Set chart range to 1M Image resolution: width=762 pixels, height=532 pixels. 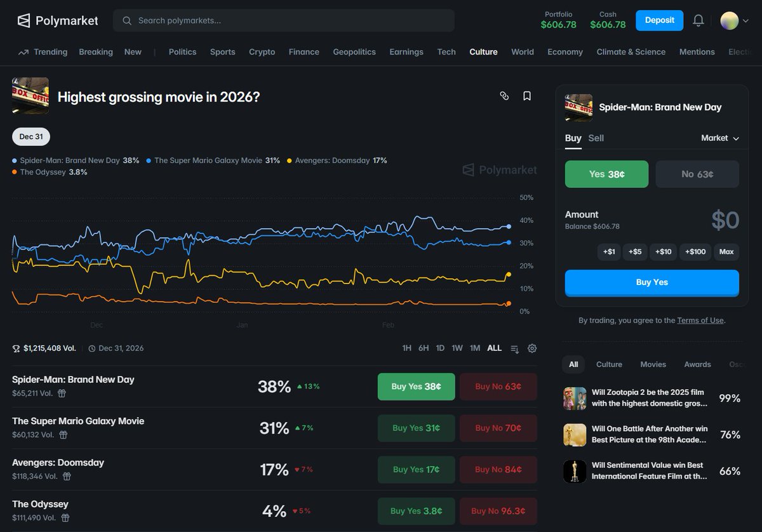(475, 348)
